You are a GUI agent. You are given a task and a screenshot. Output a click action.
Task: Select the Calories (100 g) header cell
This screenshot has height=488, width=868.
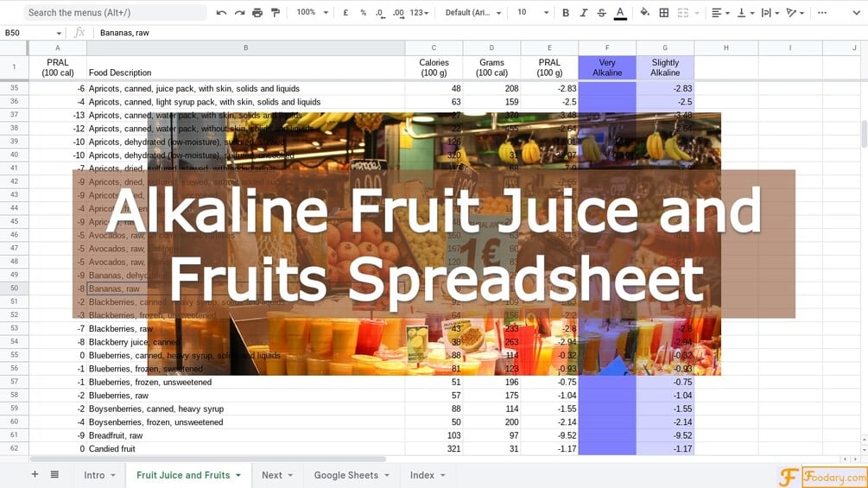coord(434,67)
